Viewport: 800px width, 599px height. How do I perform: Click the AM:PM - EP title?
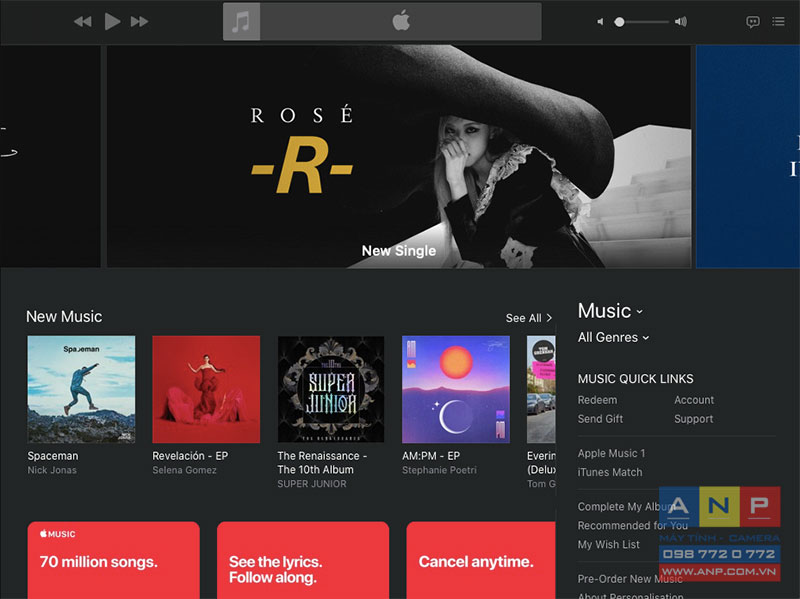[431, 456]
